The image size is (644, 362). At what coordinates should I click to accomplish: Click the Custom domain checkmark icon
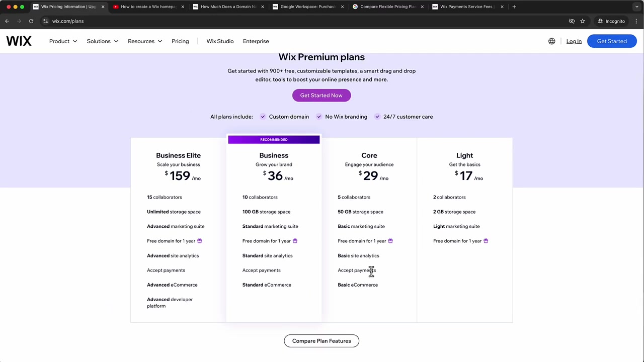pos(263,117)
